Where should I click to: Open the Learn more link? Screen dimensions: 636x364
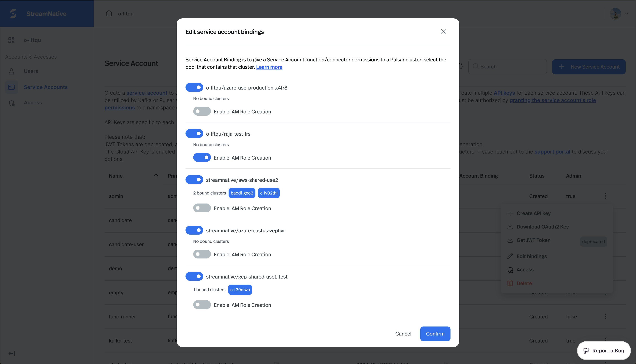[x=269, y=67]
